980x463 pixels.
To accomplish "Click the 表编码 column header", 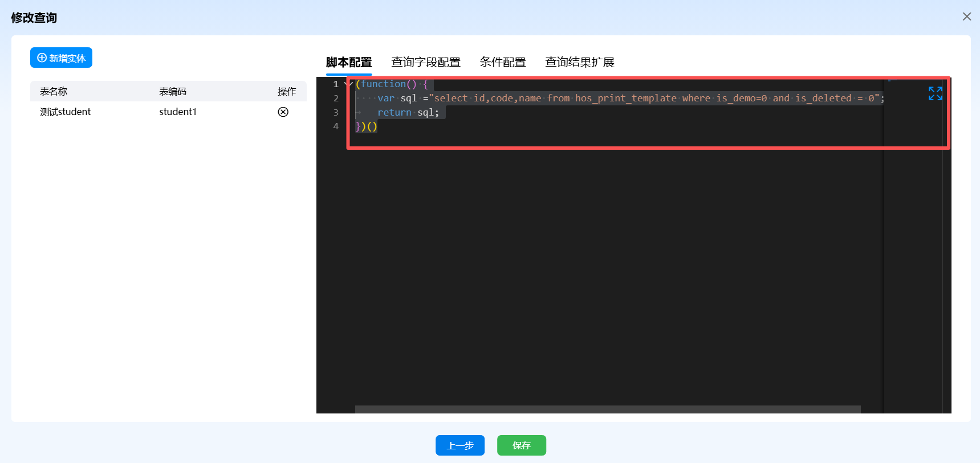I will click(173, 92).
